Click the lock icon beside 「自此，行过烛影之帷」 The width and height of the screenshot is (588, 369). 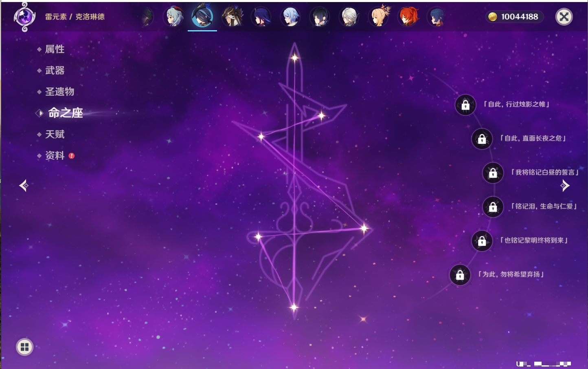[x=465, y=105]
